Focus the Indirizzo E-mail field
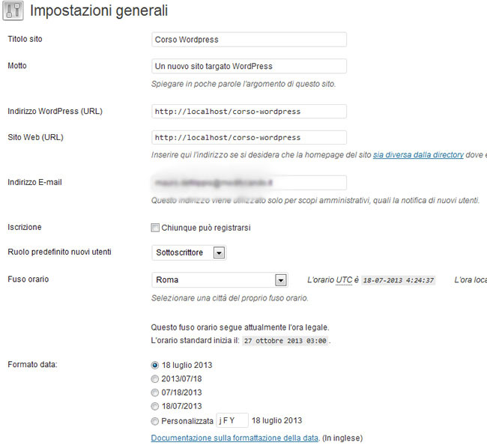 click(249, 183)
